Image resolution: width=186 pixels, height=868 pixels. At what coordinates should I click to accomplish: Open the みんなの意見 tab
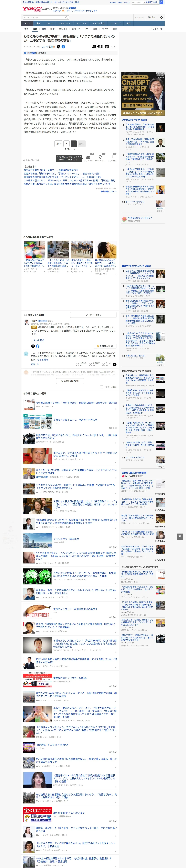pyautogui.click(x=99, y=23)
